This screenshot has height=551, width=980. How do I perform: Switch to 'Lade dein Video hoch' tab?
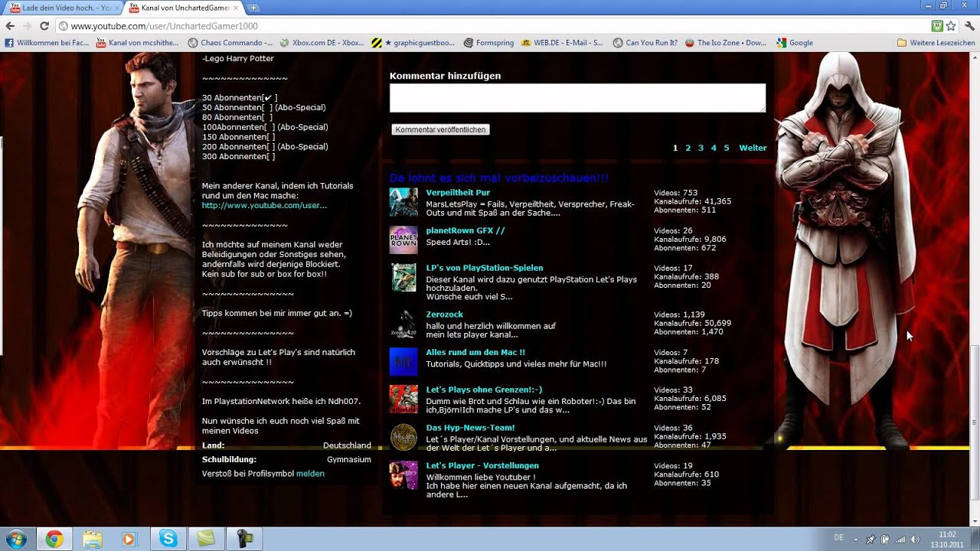tap(65, 8)
